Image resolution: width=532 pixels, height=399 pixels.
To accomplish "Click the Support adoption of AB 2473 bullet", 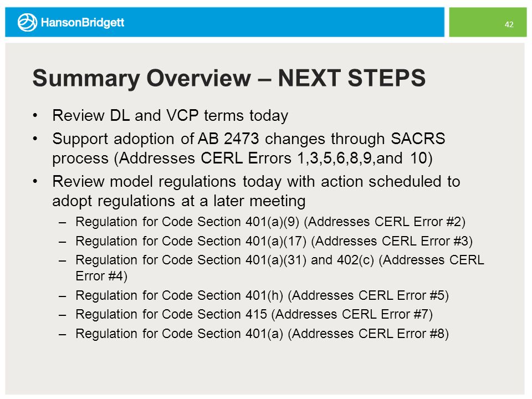I will point(249,139).
